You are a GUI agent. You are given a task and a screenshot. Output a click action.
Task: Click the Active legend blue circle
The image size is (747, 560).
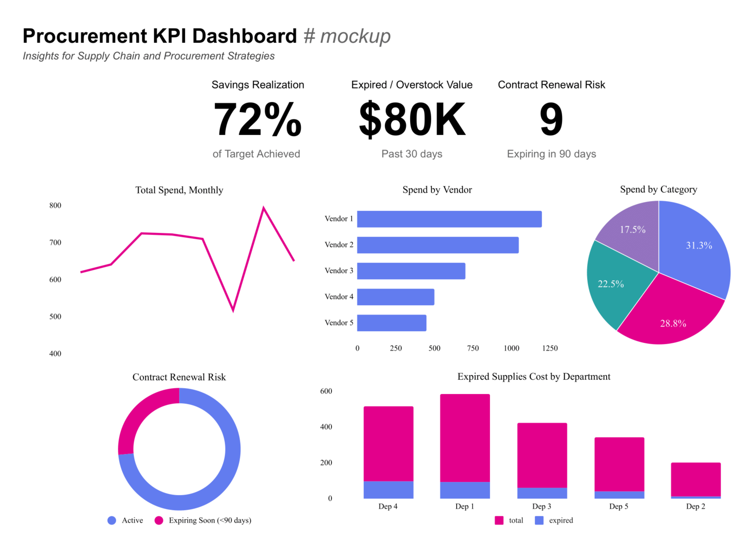(x=112, y=521)
